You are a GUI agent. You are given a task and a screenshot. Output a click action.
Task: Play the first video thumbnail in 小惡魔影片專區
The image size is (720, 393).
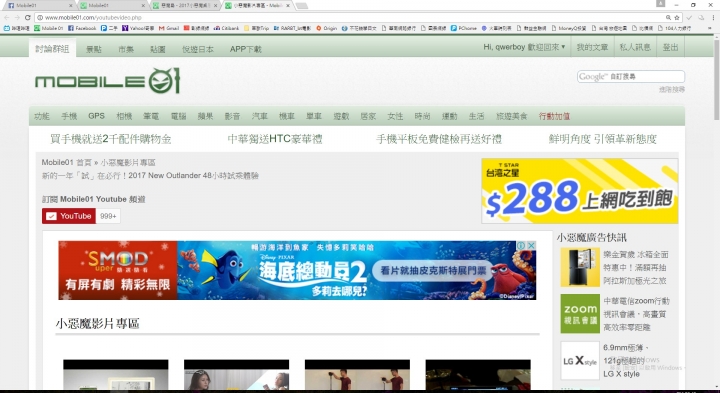(116, 375)
